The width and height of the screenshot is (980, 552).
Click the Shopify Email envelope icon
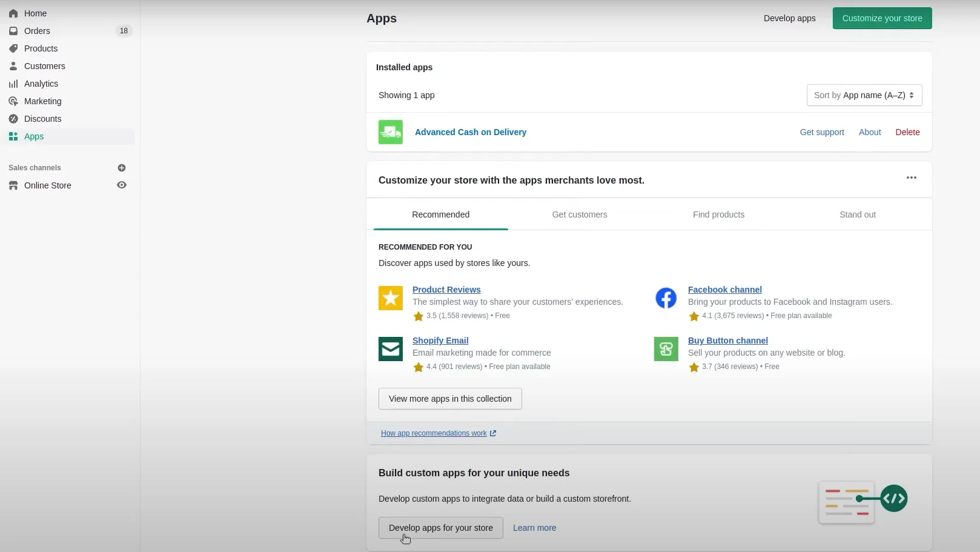[391, 349]
